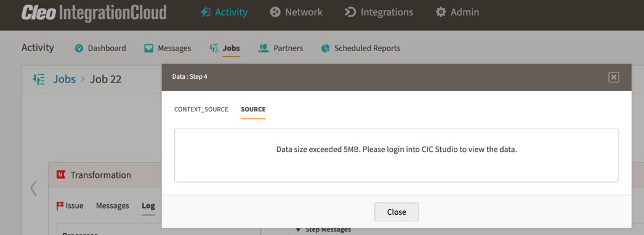
Task: Click the Jobs breadcrumb icon
Action: [39, 79]
